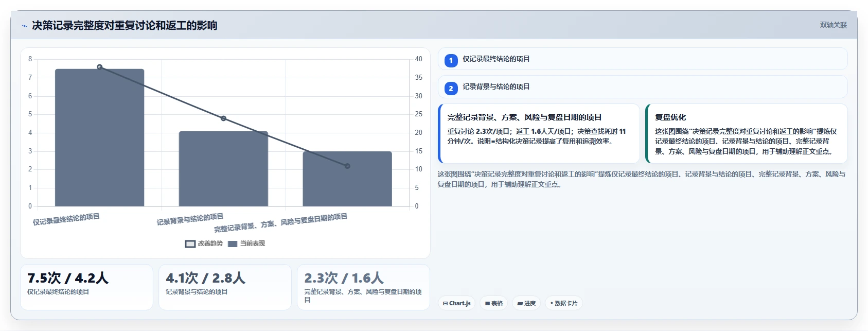The image size is (868, 331).
Task: Click the first trend line point
Action: (100, 67)
